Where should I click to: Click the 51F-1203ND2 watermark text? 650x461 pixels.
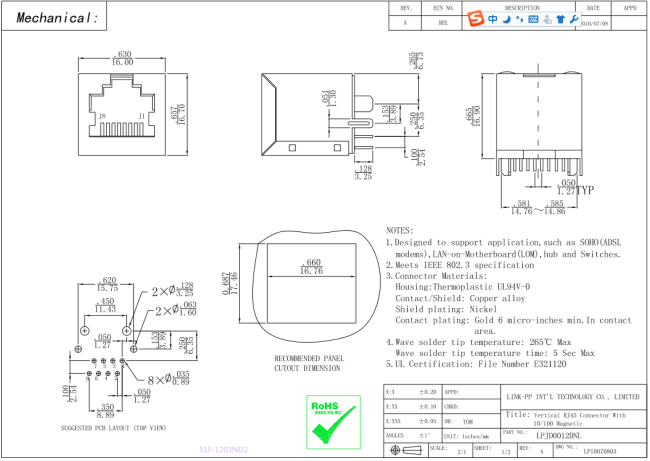pyautogui.click(x=223, y=450)
